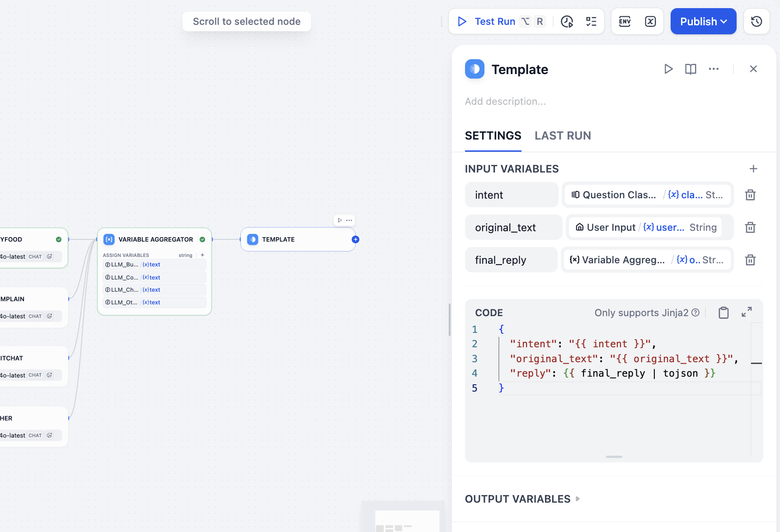The height and width of the screenshot is (532, 780).
Task: Open the Template help docs book icon
Action: (x=691, y=69)
